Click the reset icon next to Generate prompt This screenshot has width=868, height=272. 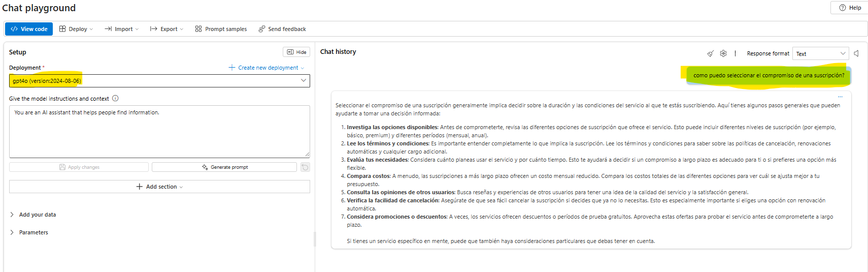tap(305, 167)
